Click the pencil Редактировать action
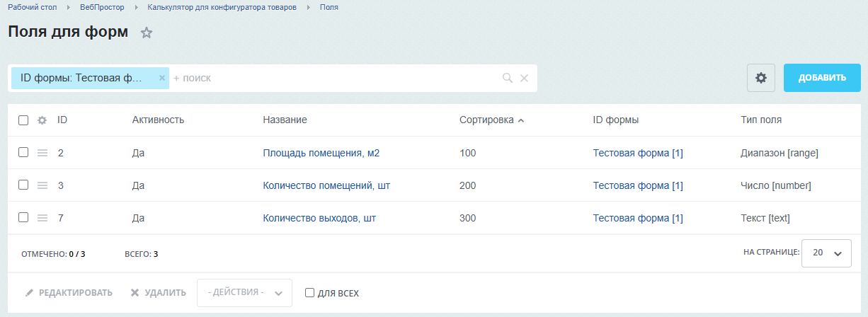The image size is (868, 317). pyautogui.click(x=69, y=293)
